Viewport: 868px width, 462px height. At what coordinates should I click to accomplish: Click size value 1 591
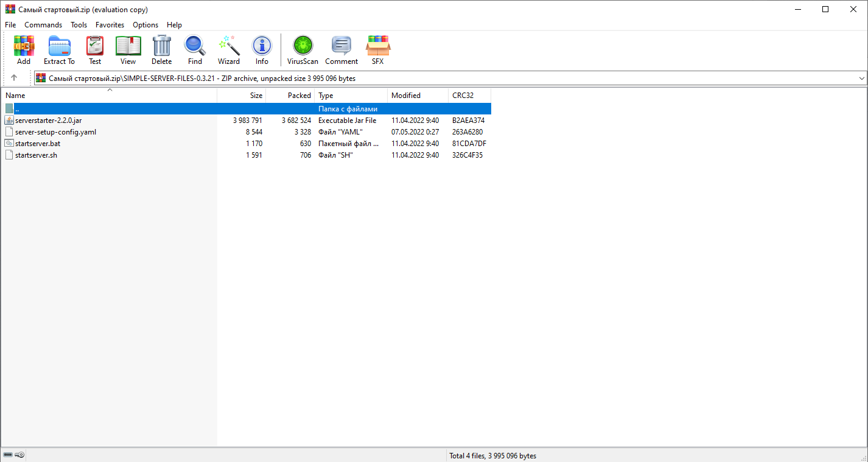coord(254,155)
